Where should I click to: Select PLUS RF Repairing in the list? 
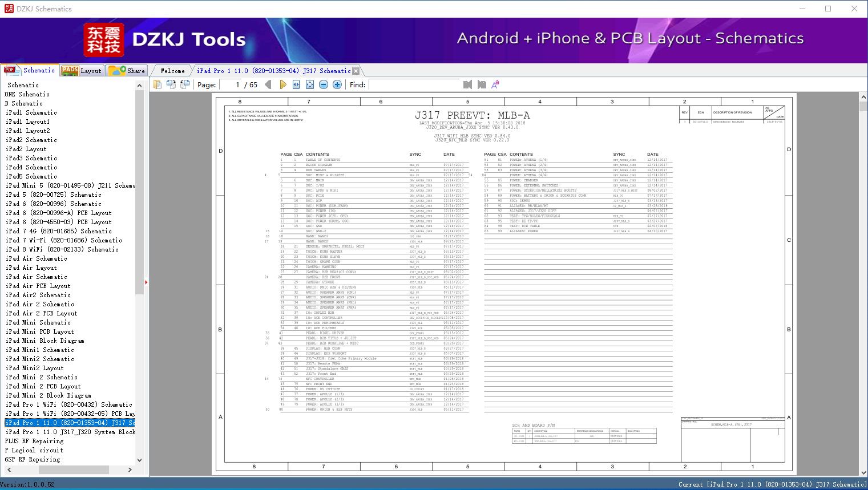coord(34,441)
